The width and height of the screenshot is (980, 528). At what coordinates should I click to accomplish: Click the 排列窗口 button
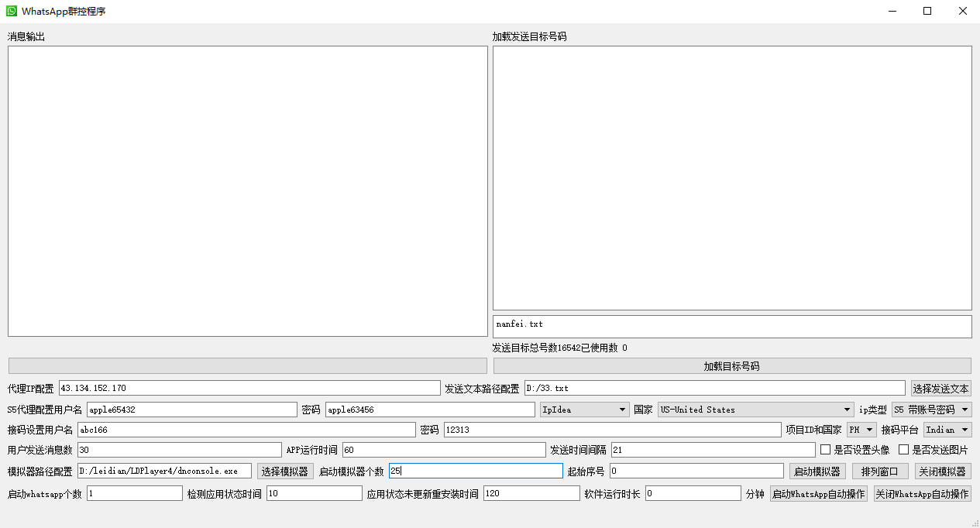pos(880,471)
